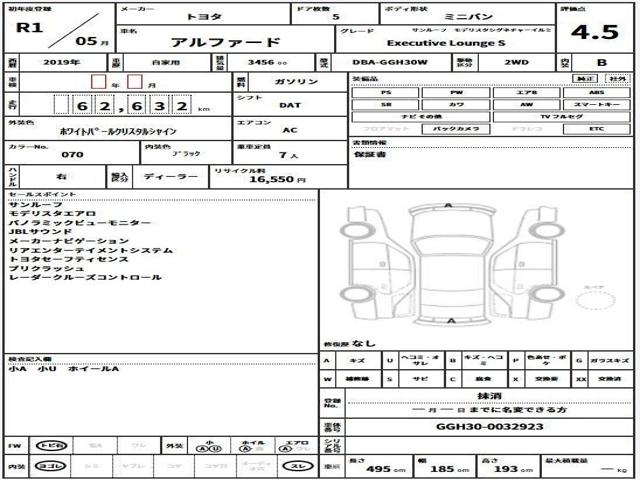Click the maker name トヨタ

(204, 17)
